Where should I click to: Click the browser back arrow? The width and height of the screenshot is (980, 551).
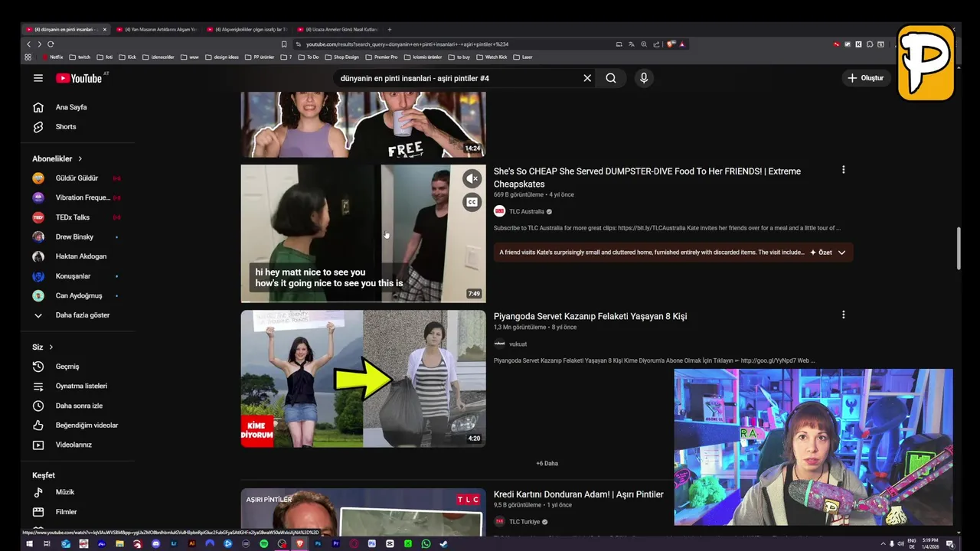[29, 44]
